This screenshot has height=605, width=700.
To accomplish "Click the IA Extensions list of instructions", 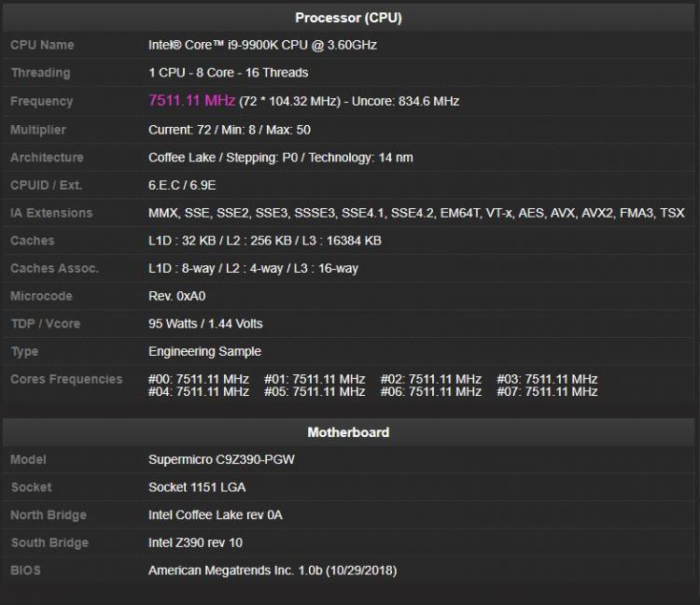I will coord(416,213).
